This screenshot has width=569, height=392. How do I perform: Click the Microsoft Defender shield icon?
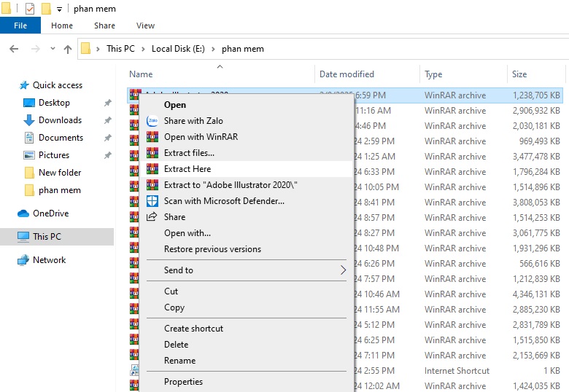point(152,201)
